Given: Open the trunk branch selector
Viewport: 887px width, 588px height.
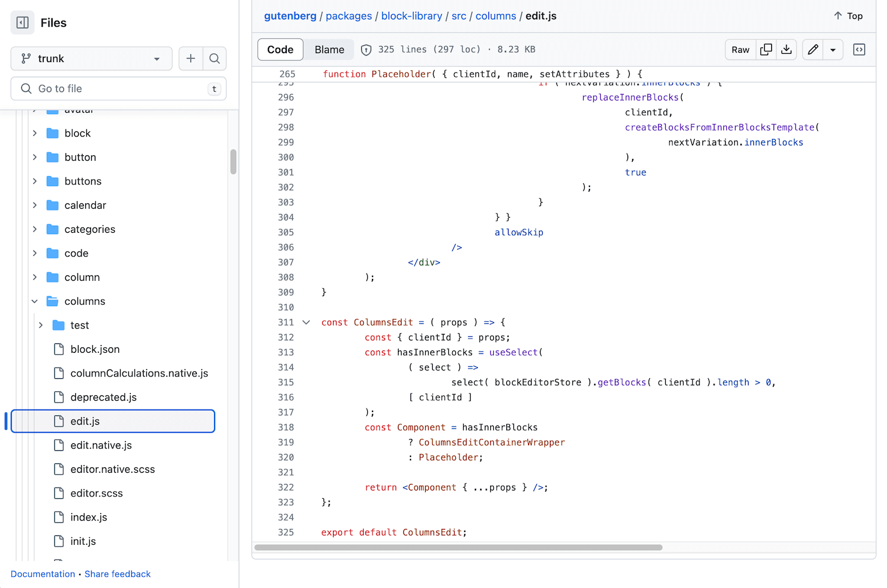Looking at the screenshot, I should tap(92, 59).
